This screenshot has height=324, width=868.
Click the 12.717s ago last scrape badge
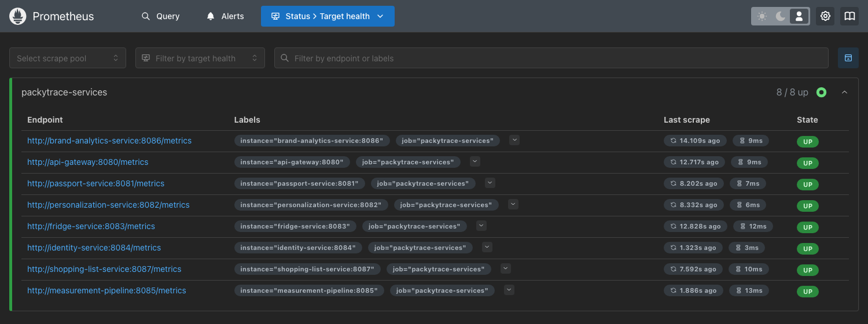pyautogui.click(x=694, y=162)
